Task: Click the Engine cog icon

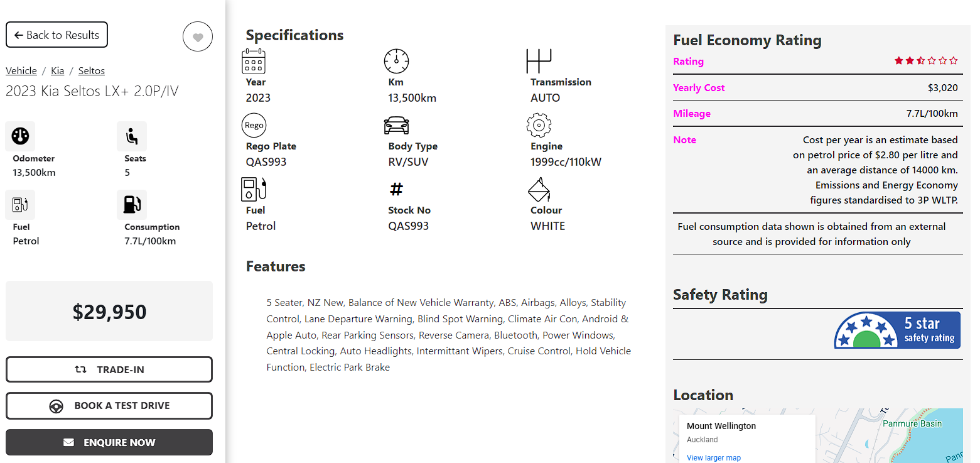Action: click(539, 125)
